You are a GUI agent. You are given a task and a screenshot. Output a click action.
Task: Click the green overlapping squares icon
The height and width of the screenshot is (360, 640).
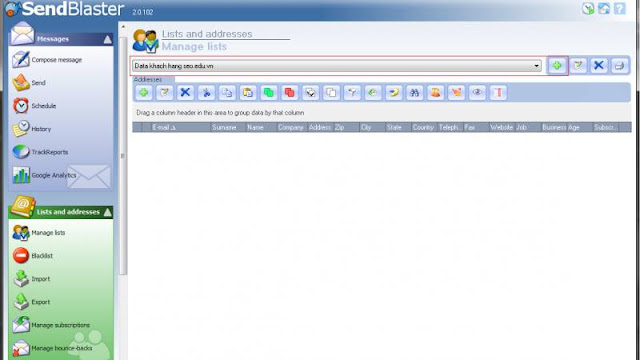tap(269, 93)
